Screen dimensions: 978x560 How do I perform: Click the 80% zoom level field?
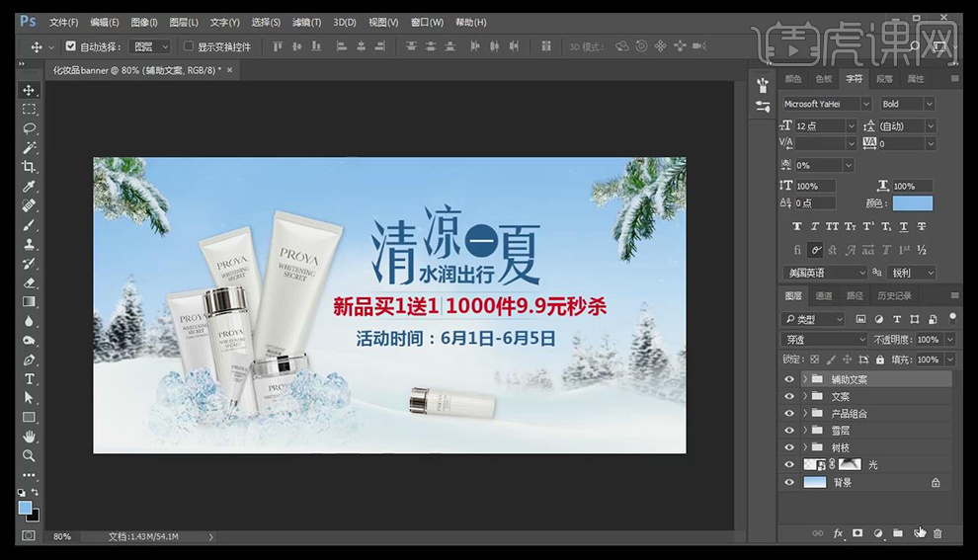(x=62, y=536)
